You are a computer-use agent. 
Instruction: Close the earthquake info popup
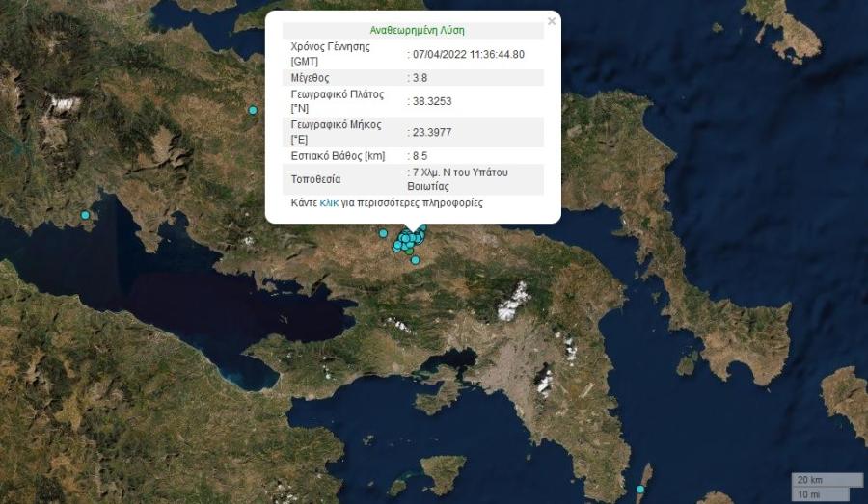click(552, 21)
